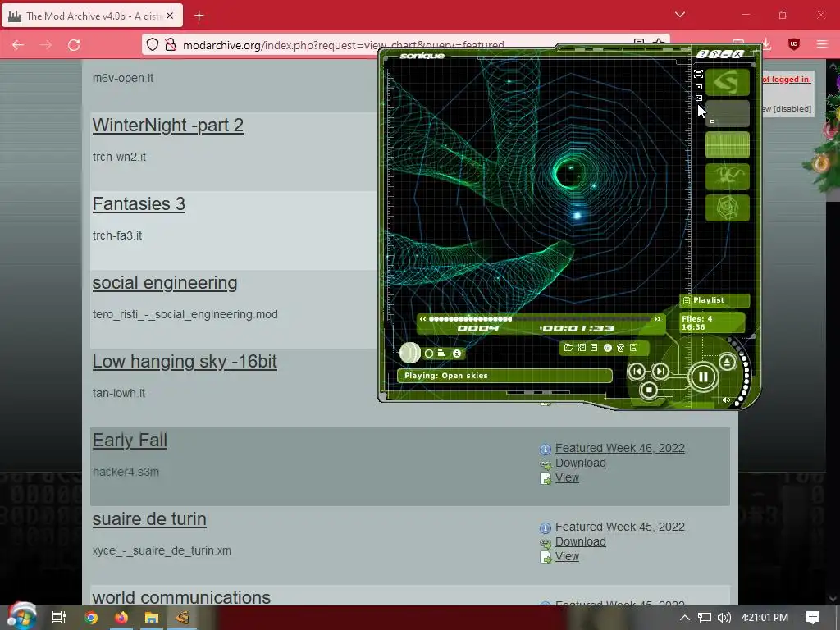Seek using the Sonique dotted progress bar
Image resolution: width=840 pixels, height=630 pixels.
click(540, 319)
